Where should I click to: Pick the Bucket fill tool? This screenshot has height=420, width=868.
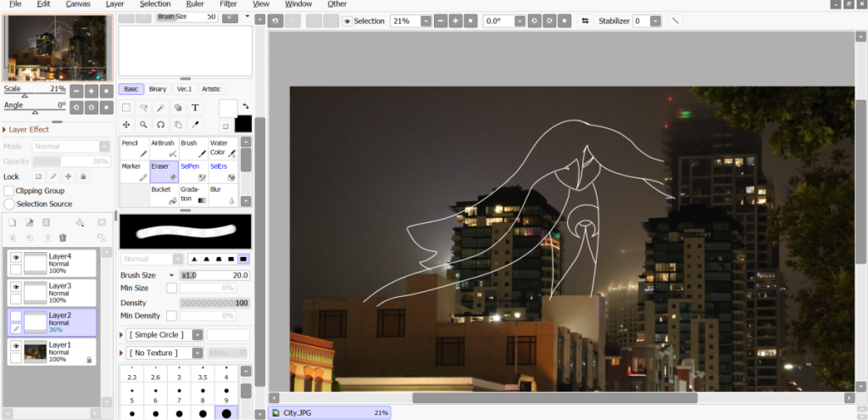click(x=164, y=195)
